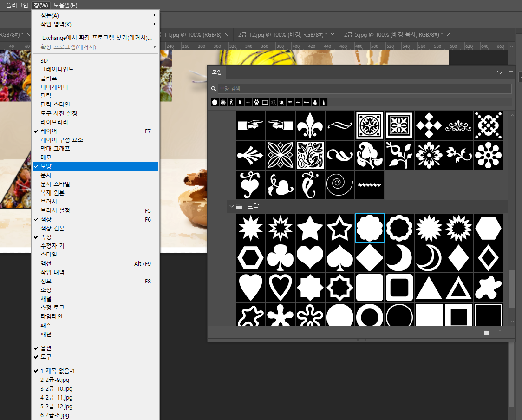The image size is (522, 420).
Task: Select the paw print recent shape icon
Action: (257, 102)
